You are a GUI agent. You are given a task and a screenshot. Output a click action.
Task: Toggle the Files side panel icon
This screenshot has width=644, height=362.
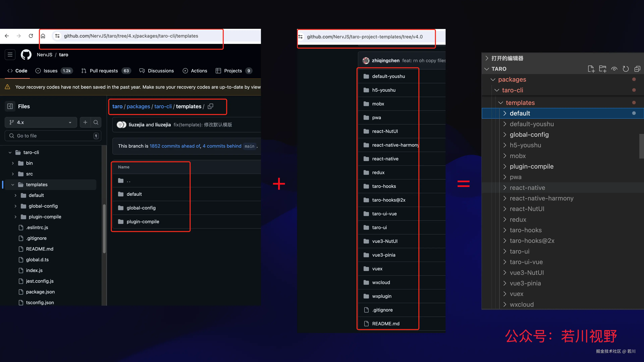pos(10,106)
